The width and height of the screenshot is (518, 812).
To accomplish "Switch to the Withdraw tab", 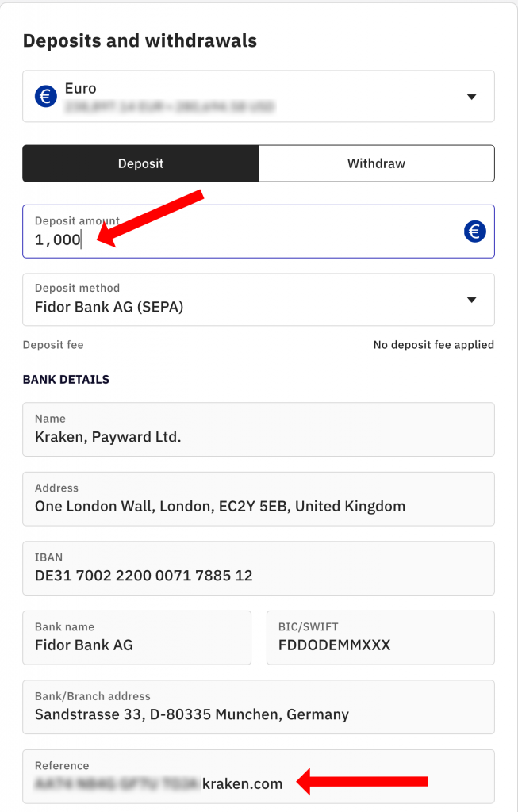I will (x=376, y=163).
